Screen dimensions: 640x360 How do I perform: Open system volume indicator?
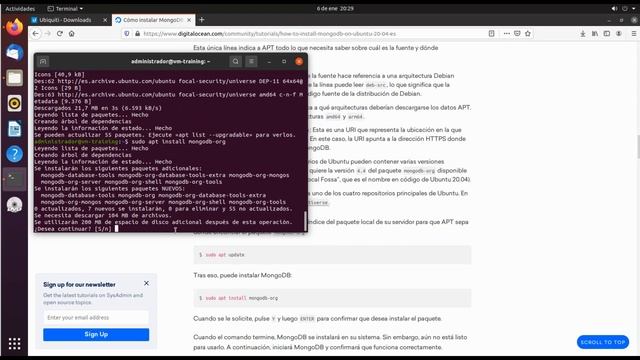coord(614,8)
